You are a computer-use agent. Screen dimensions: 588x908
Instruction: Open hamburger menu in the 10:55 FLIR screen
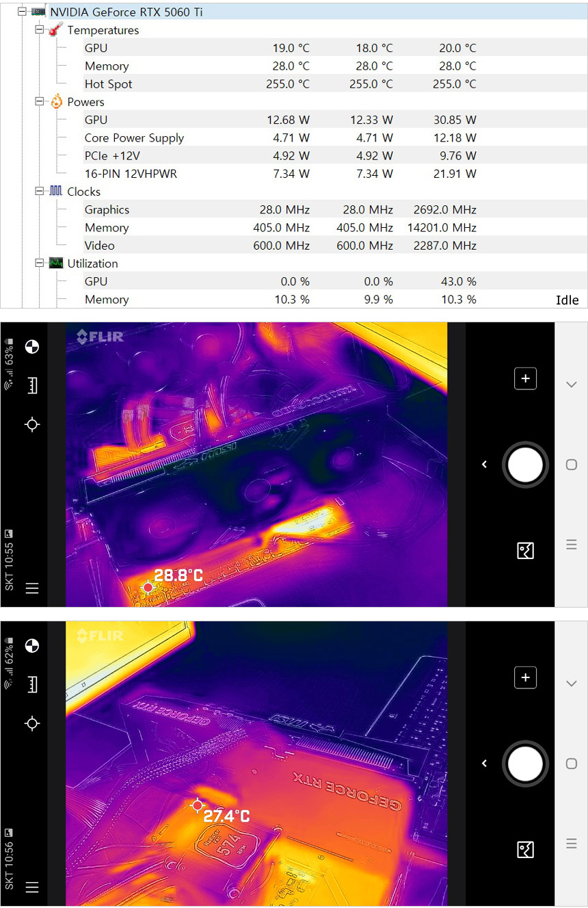(32, 588)
